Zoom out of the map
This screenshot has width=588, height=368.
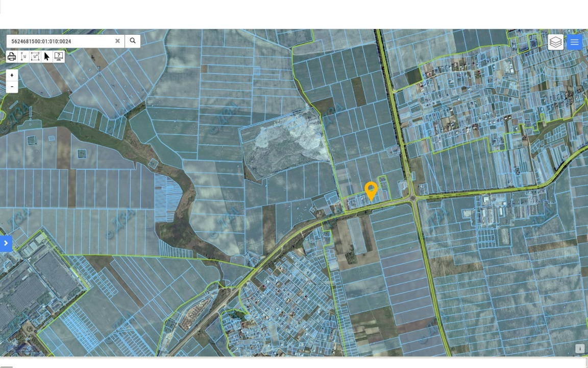pyautogui.click(x=12, y=87)
